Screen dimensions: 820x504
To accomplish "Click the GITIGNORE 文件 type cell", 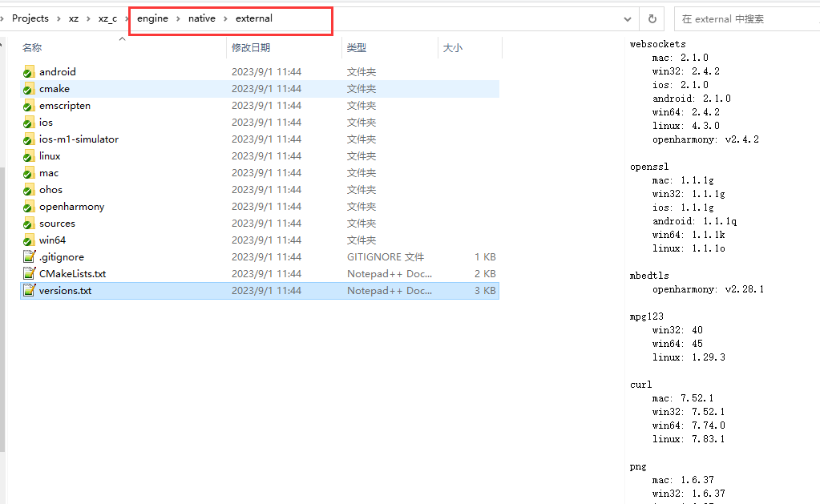I will click(x=386, y=257).
